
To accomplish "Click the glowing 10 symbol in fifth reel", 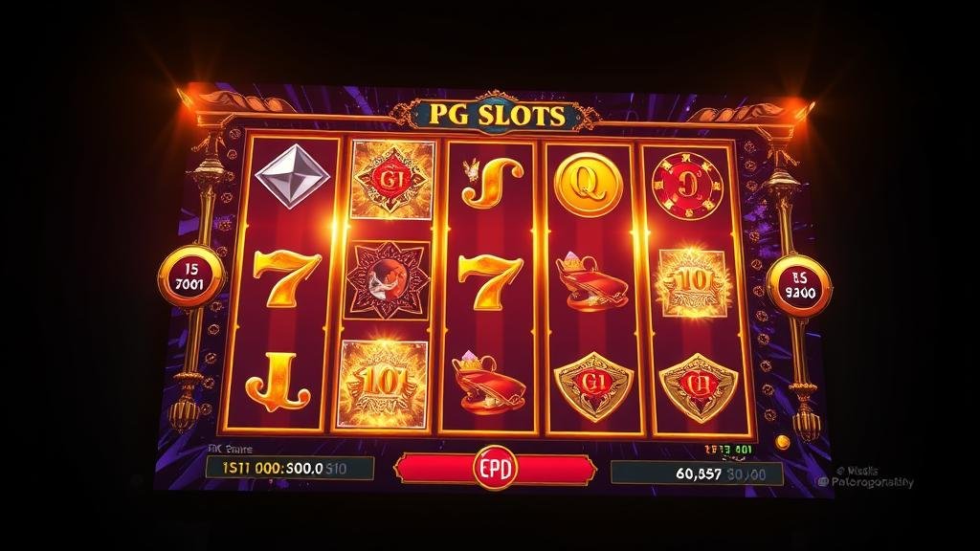I will (x=692, y=283).
